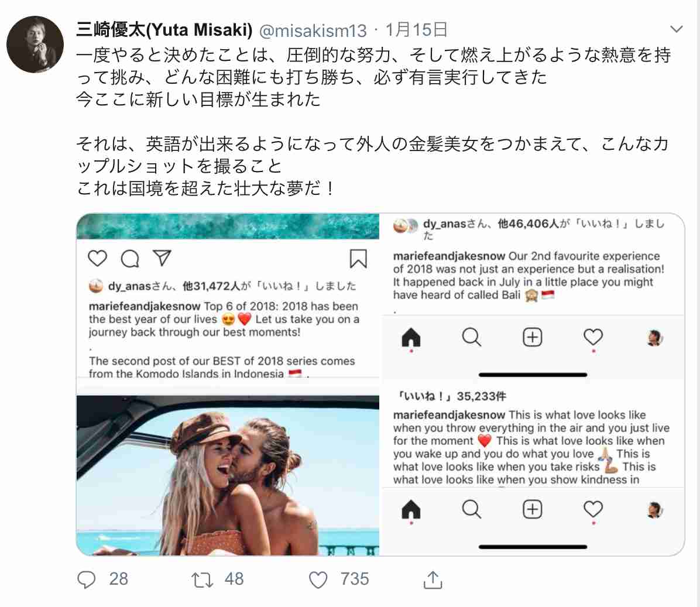Screen dimensions: 700x607
Task: Tap the upper Instagram home tab
Action: pyautogui.click(x=411, y=337)
